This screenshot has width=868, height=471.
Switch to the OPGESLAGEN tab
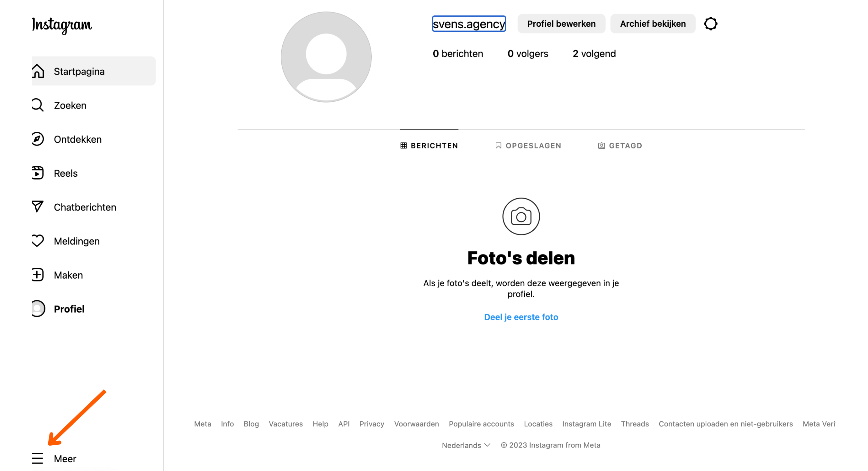[x=528, y=146]
